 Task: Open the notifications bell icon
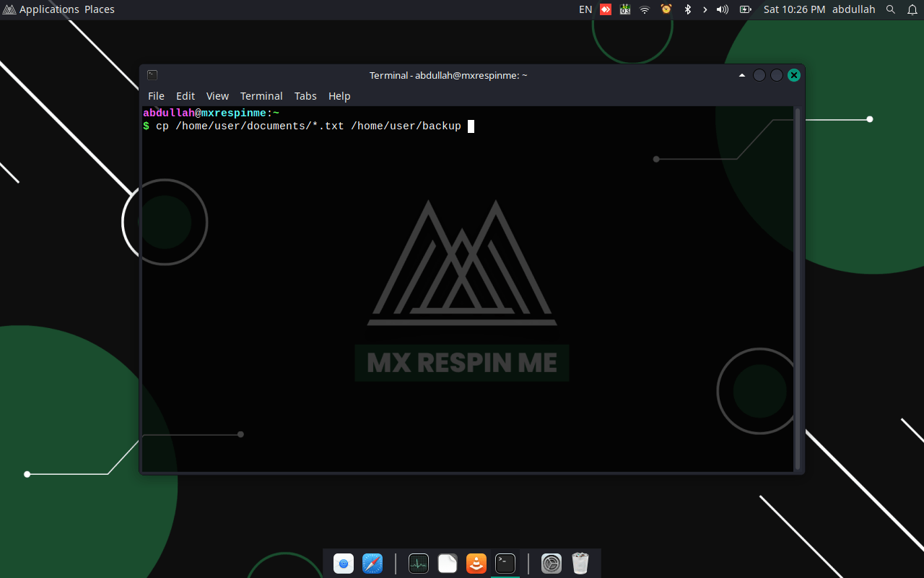point(912,9)
